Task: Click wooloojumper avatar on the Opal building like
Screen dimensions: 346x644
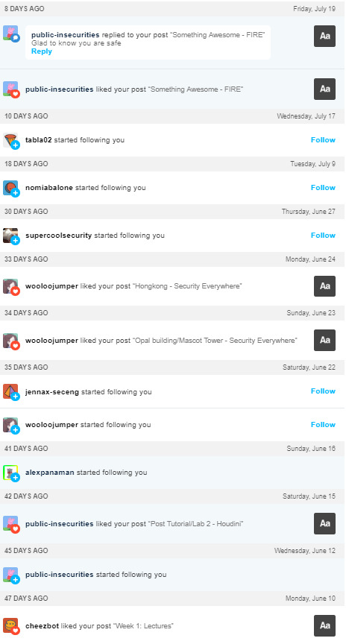Action: 10,341
